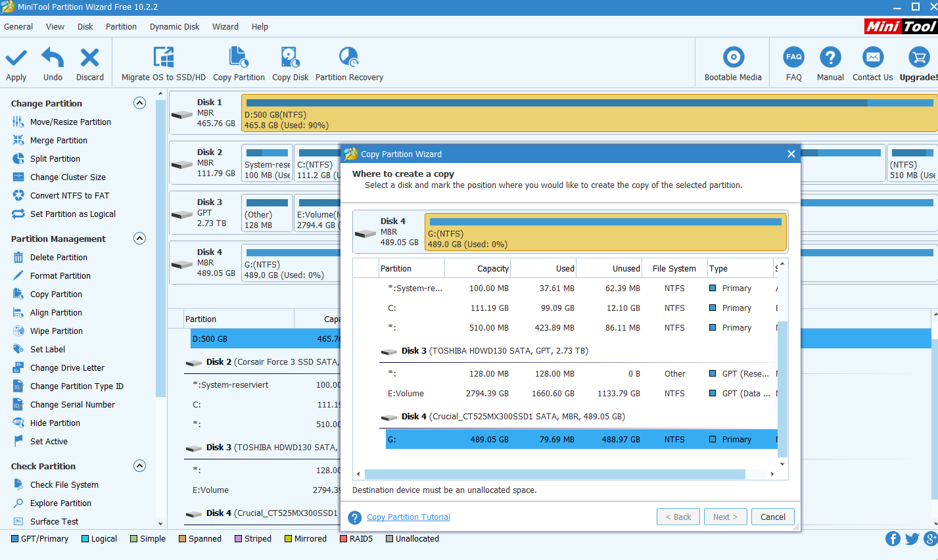Image resolution: width=938 pixels, height=560 pixels.
Task: Sort wizard list by File System column
Action: click(x=674, y=268)
